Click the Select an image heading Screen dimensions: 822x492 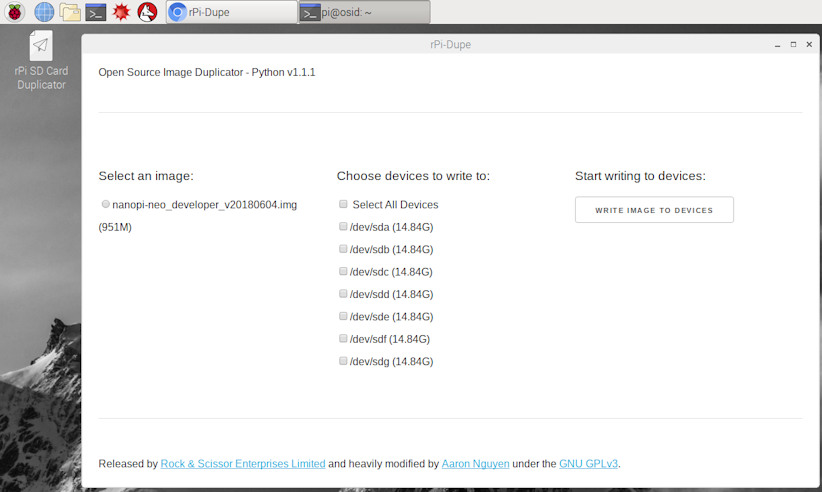[146, 176]
